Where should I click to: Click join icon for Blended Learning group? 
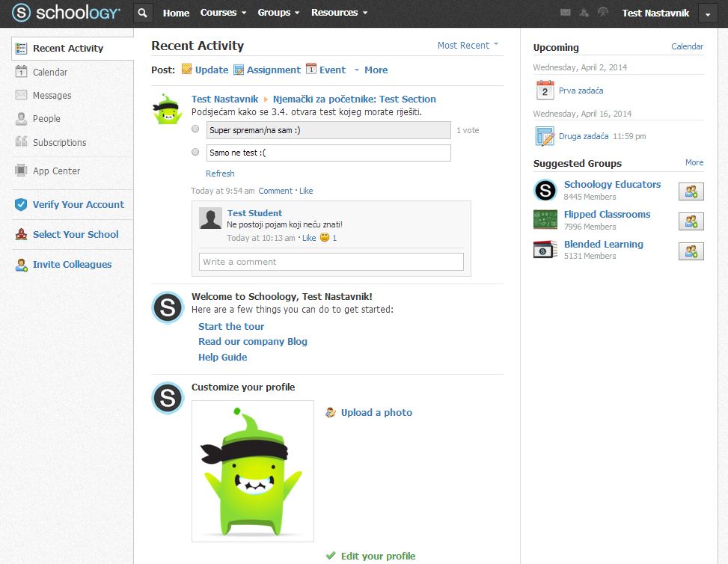point(691,251)
